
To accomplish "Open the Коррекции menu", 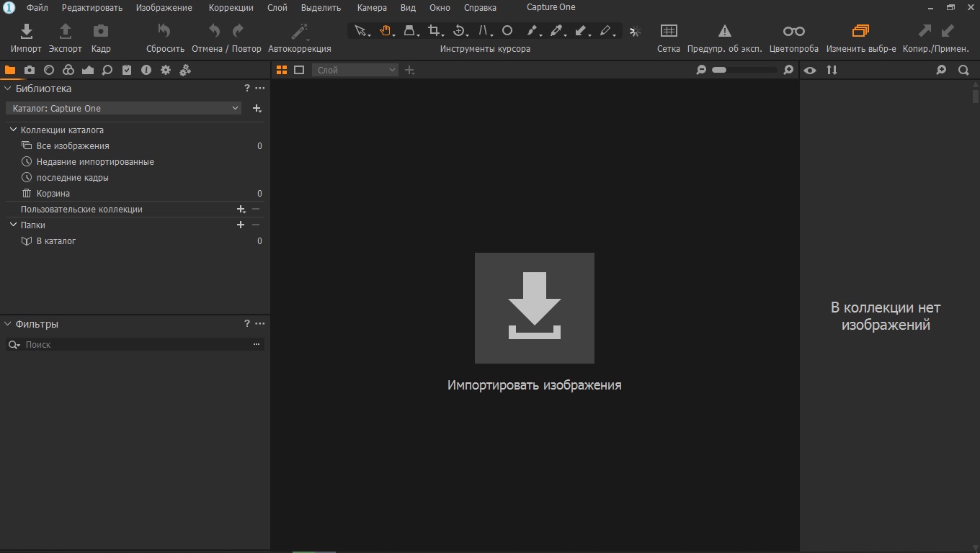I will (x=231, y=8).
